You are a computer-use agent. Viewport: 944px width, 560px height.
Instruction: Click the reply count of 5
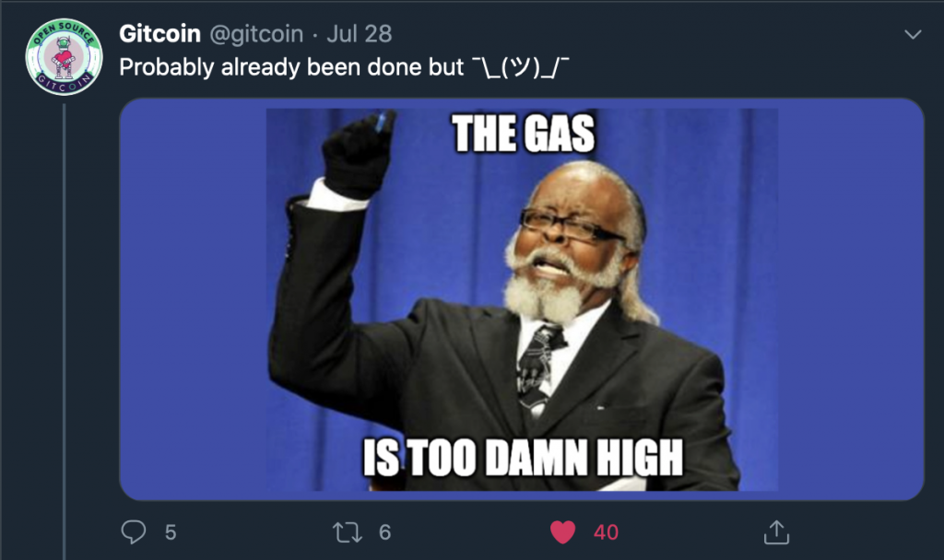coord(171,531)
